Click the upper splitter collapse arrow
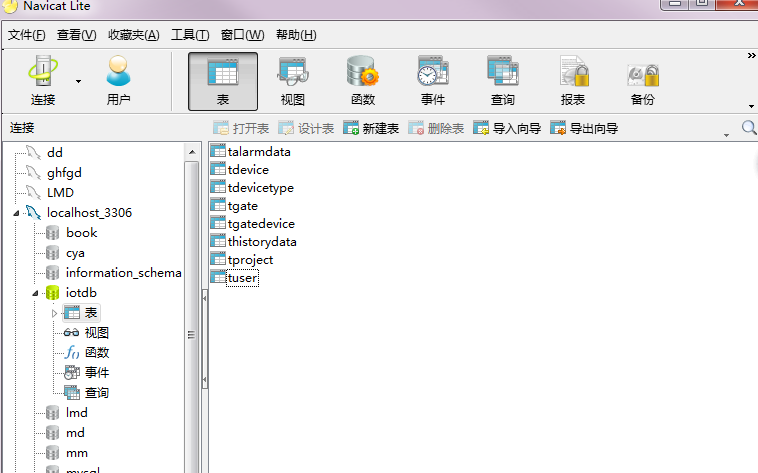This screenshot has height=473, width=758. click(x=204, y=298)
